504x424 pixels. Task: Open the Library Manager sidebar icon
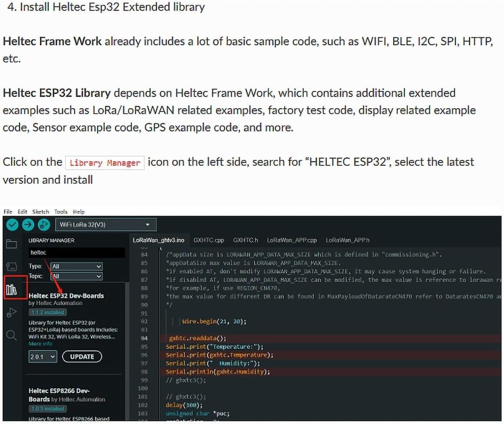tap(12, 290)
